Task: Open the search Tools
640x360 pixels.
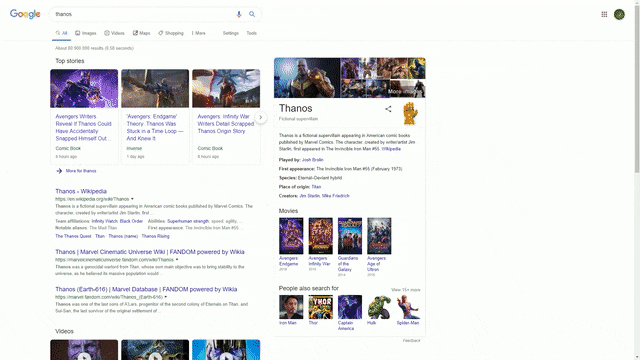Action: [251, 33]
